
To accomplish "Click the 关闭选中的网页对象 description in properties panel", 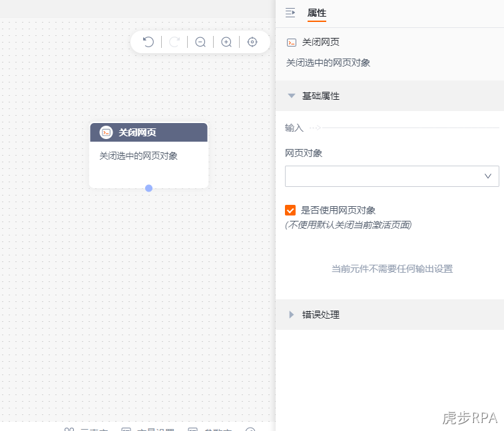I will [x=328, y=63].
